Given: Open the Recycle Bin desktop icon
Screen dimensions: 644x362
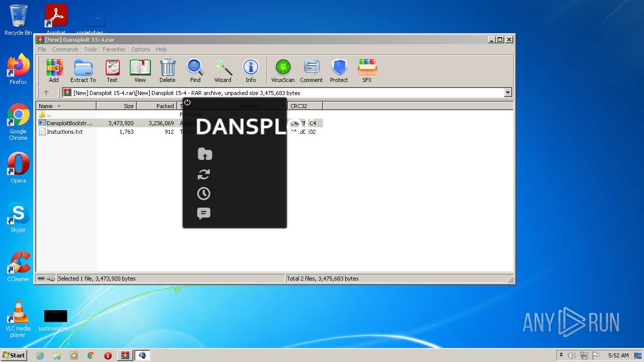Looking at the screenshot, I should click(x=18, y=20).
